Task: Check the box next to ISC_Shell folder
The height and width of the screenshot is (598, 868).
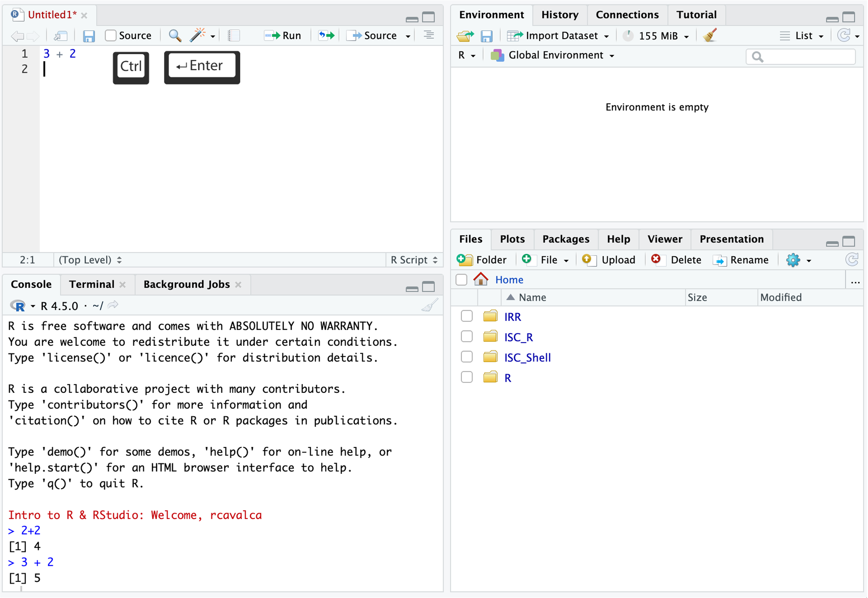Action: pos(467,357)
